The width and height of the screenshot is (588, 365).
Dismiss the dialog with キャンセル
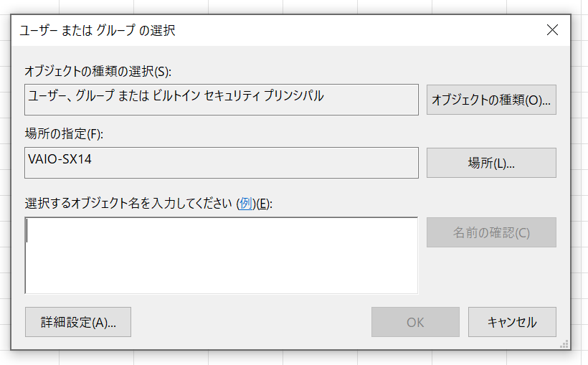point(512,322)
